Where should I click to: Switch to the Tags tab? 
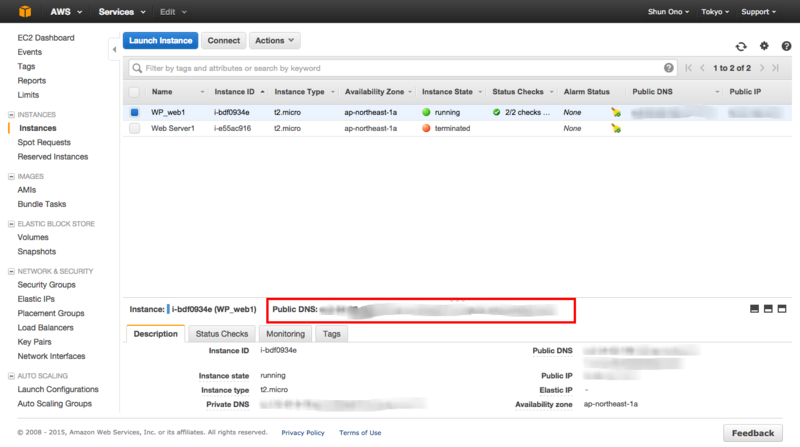point(331,334)
